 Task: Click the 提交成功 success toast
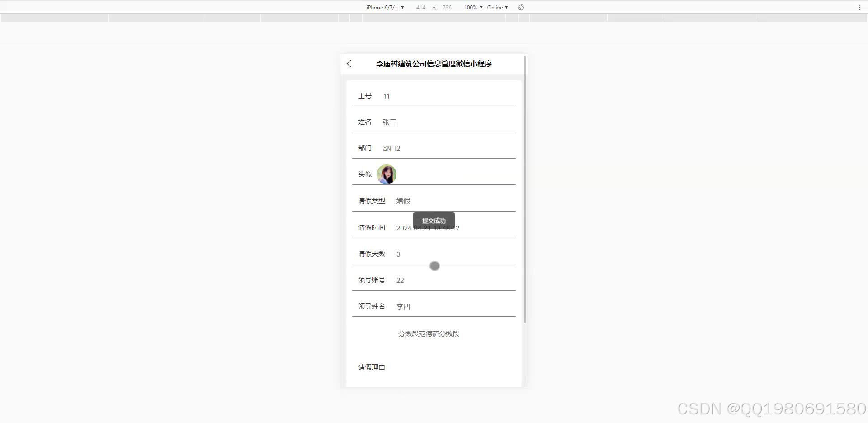[x=434, y=221]
